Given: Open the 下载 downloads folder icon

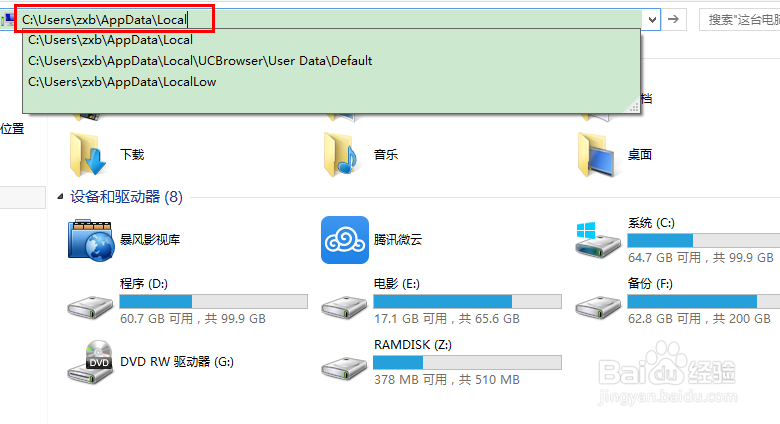Looking at the screenshot, I should pos(89,155).
